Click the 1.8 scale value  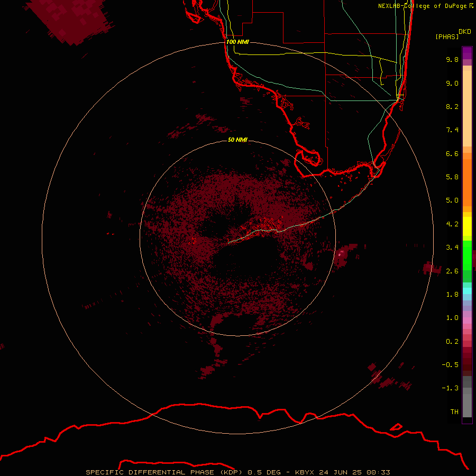click(452, 295)
